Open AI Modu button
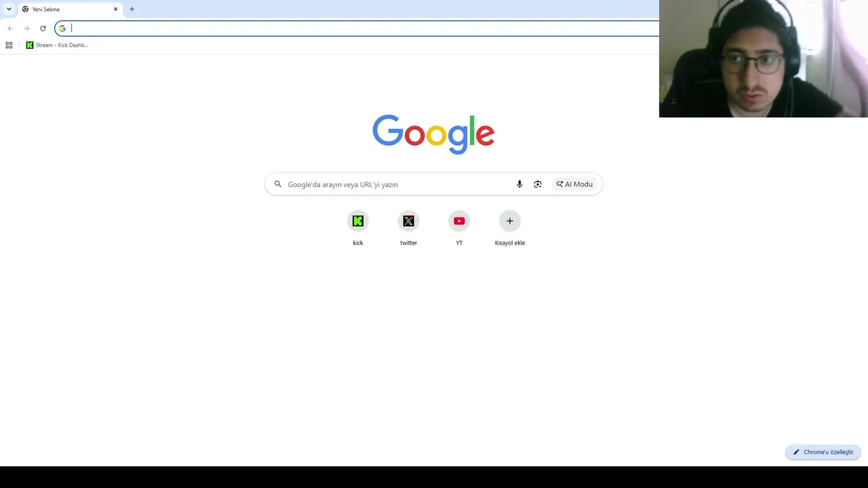The image size is (868, 488). point(574,184)
